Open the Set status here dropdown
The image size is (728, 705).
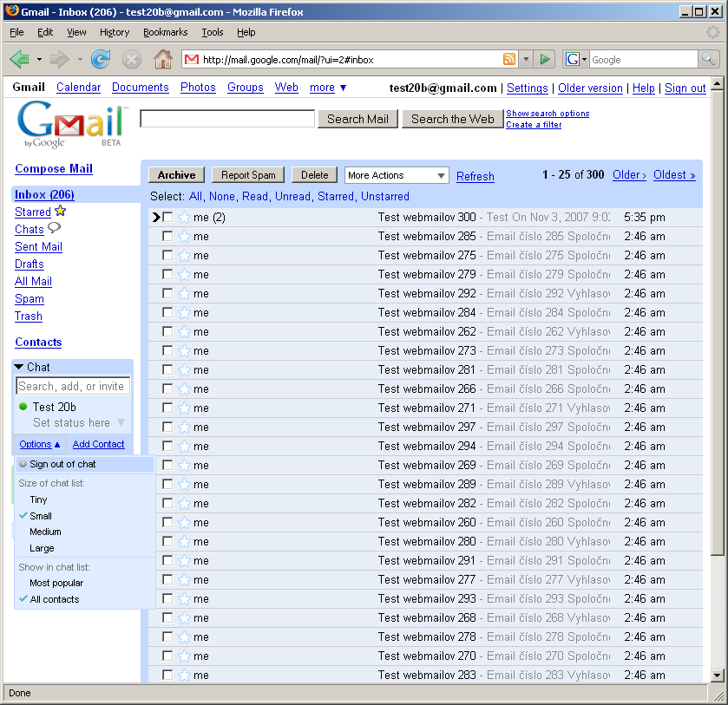click(x=121, y=422)
